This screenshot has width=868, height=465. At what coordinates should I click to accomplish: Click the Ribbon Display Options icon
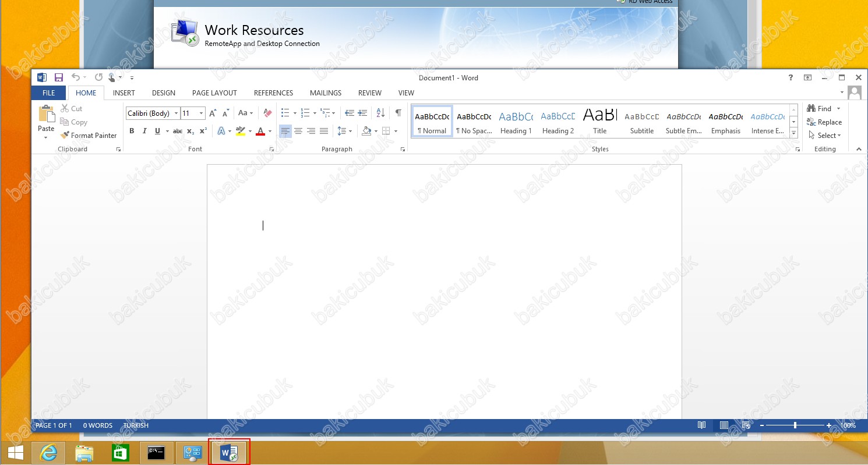(x=807, y=77)
